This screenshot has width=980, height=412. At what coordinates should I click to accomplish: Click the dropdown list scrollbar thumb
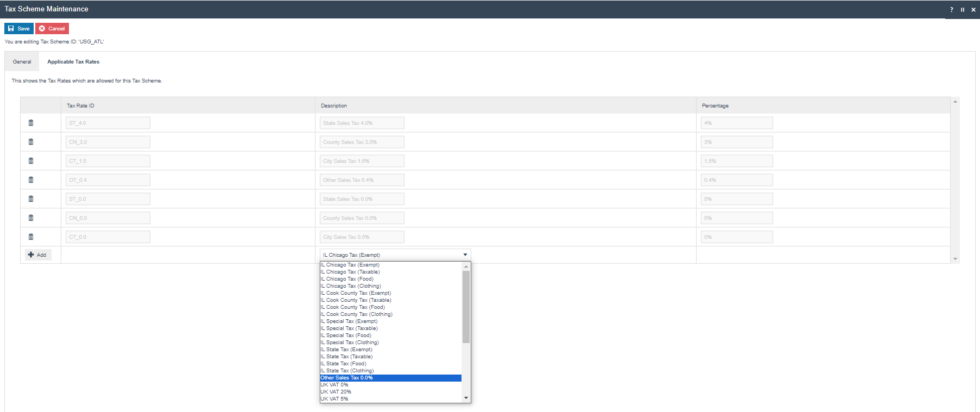(466, 307)
